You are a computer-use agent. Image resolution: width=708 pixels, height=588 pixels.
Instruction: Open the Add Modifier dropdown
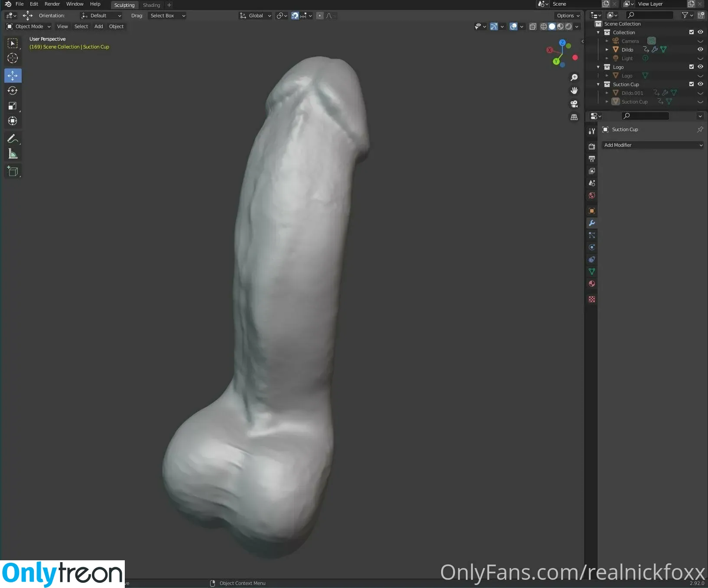(653, 145)
